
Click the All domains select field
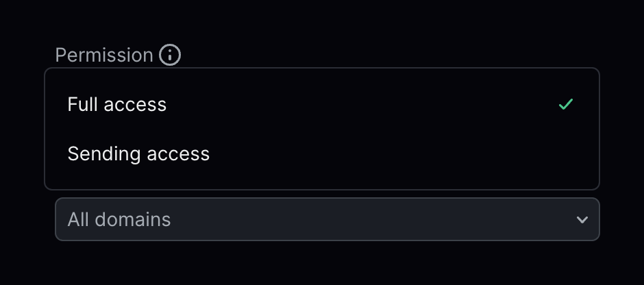pos(327,219)
